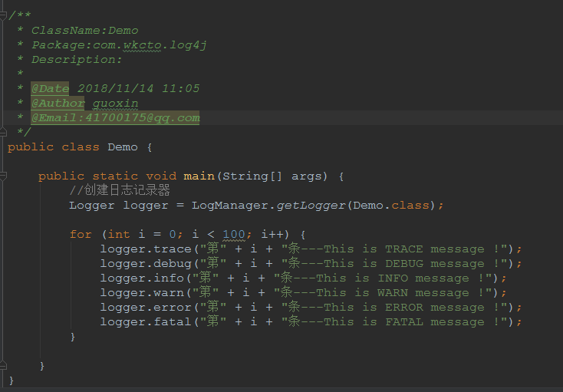
Task: Click "Package:com.wkcto.log4j" in the Javadoc
Action: coord(119,45)
